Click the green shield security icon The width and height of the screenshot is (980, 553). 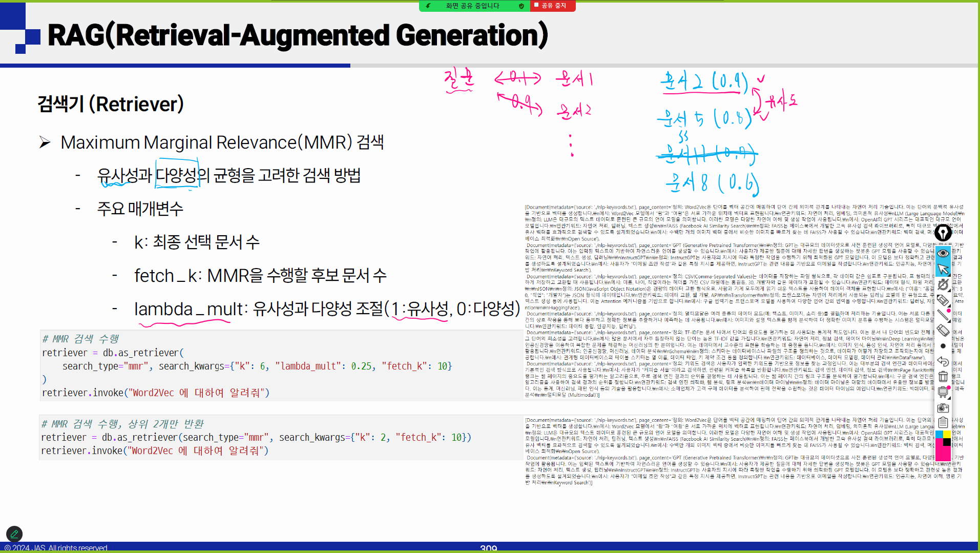point(522,6)
